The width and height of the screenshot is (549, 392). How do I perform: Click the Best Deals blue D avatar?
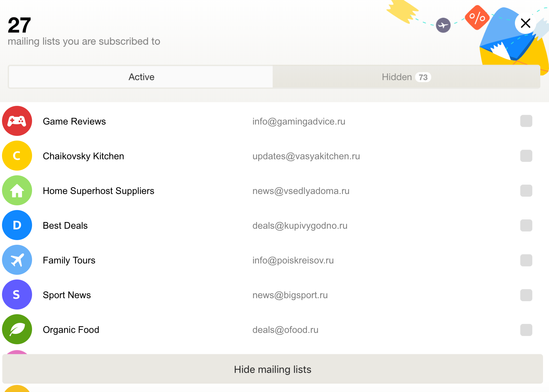point(17,225)
